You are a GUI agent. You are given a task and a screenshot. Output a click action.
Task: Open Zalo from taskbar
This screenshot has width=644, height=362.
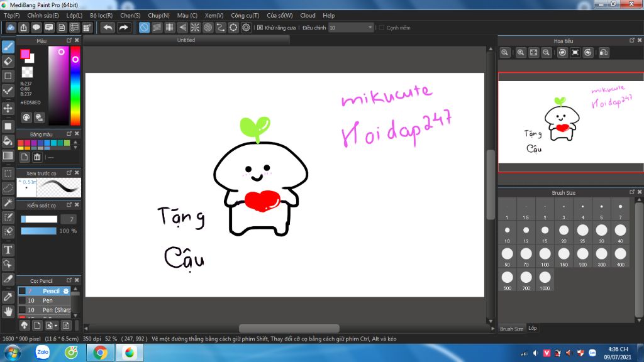(42, 353)
